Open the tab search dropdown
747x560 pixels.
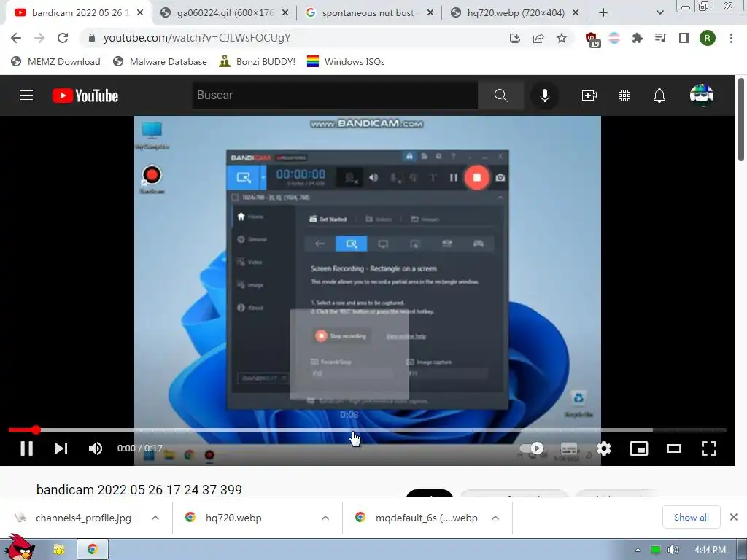point(659,13)
